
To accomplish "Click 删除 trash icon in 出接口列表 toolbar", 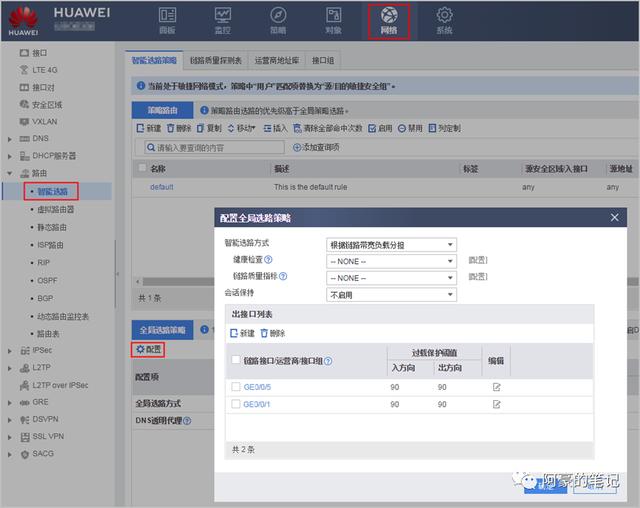I will click(272, 333).
